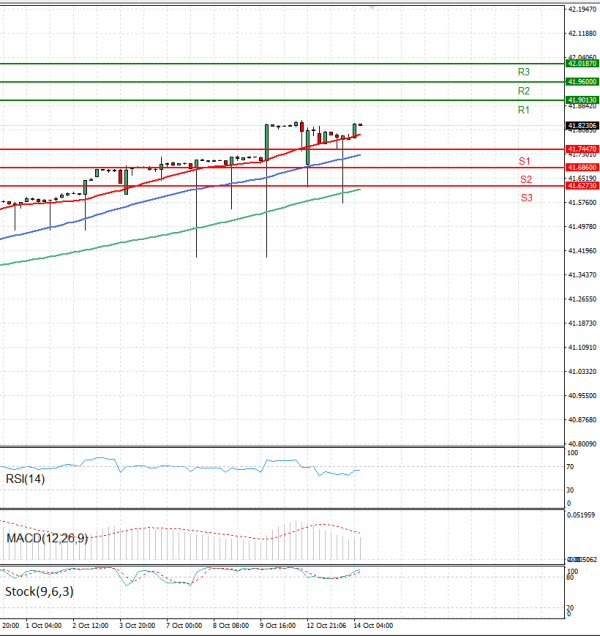Select the S1 support label
This screenshot has width=600, height=636.
(x=524, y=161)
